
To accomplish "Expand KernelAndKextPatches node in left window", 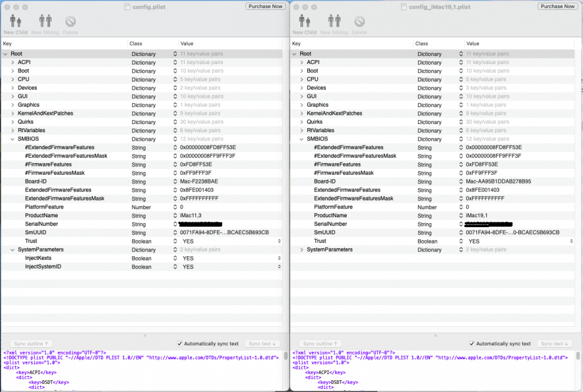I will pyautogui.click(x=13, y=114).
